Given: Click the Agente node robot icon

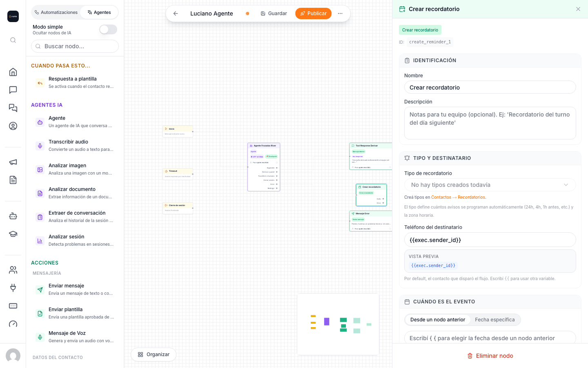Looking at the screenshot, I should (40, 122).
